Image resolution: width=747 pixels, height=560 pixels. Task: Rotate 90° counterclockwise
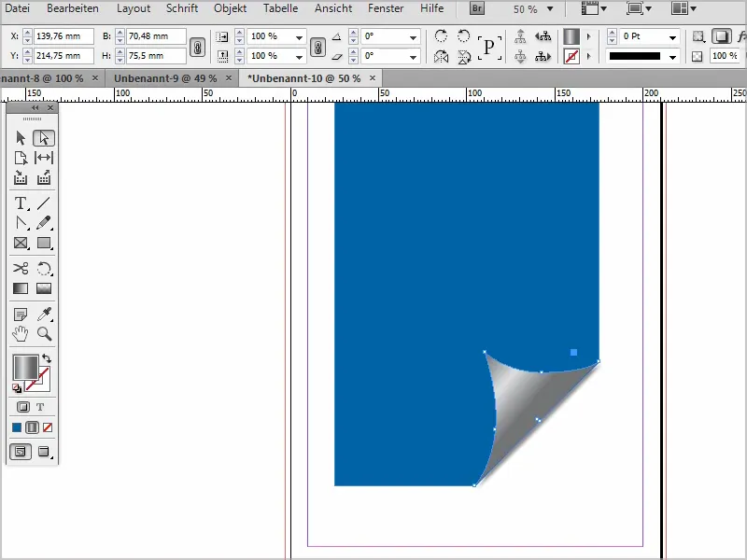pyautogui.click(x=463, y=36)
